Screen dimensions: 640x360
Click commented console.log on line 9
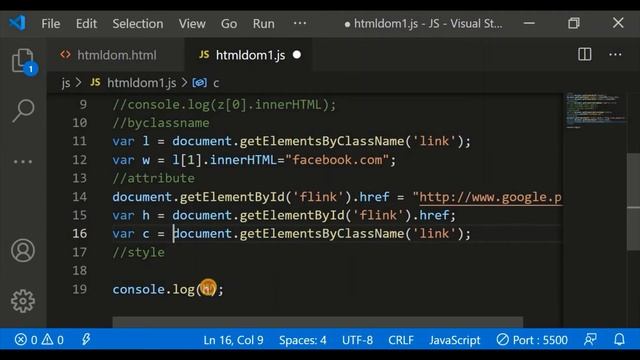224,105
